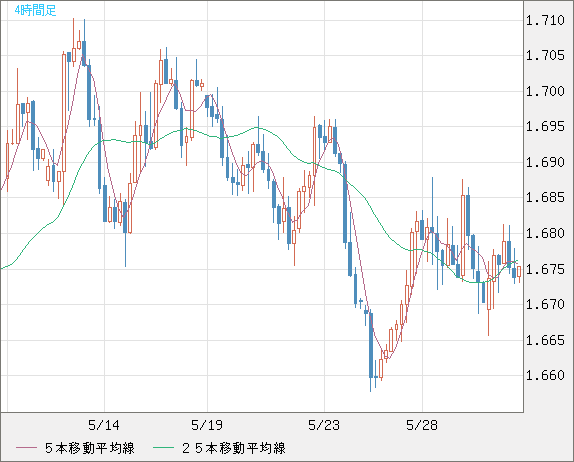Click the 1.660 price axis label

click(545, 375)
